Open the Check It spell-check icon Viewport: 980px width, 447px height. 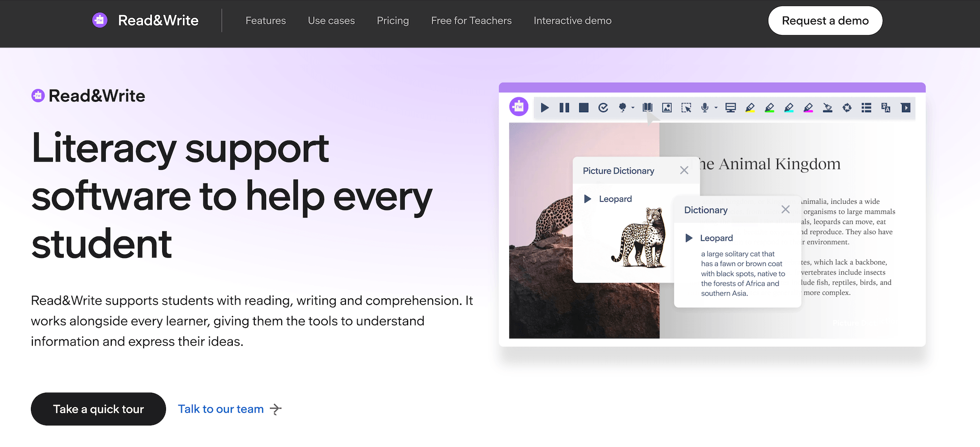coord(603,108)
